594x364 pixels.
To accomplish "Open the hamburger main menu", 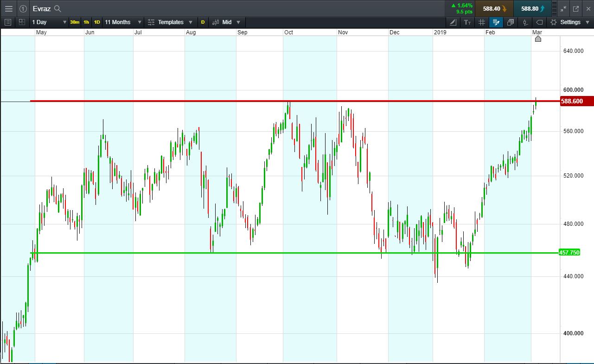I will (x=9, y=8).
